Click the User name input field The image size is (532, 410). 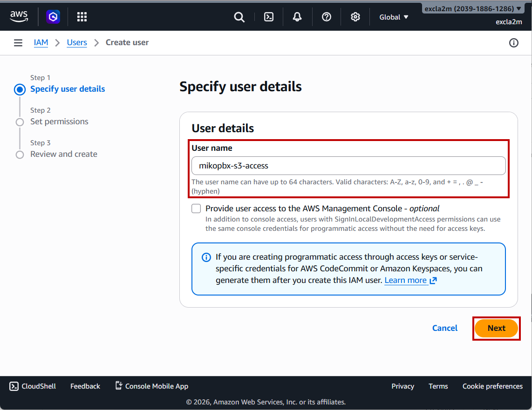point(348,166)
